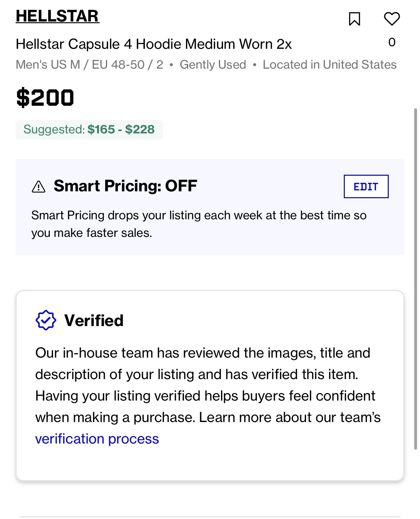
Task: Click the blue Verified badge icon
Action: pos(46,320)
